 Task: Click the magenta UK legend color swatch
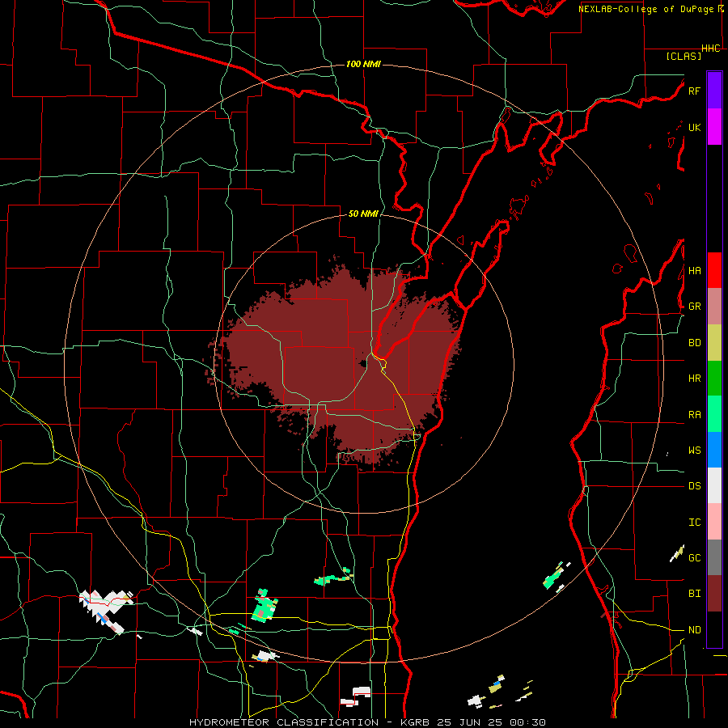[714, 127]
